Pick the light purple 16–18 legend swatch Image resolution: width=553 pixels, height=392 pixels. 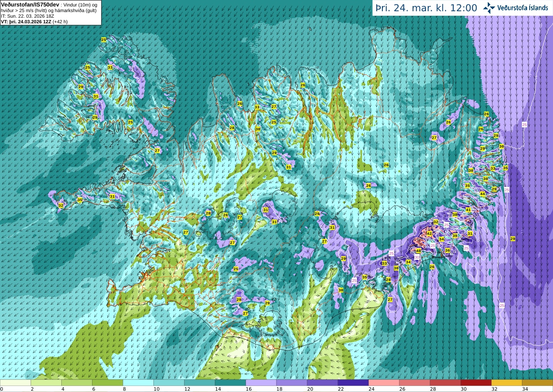coord(261,383)
